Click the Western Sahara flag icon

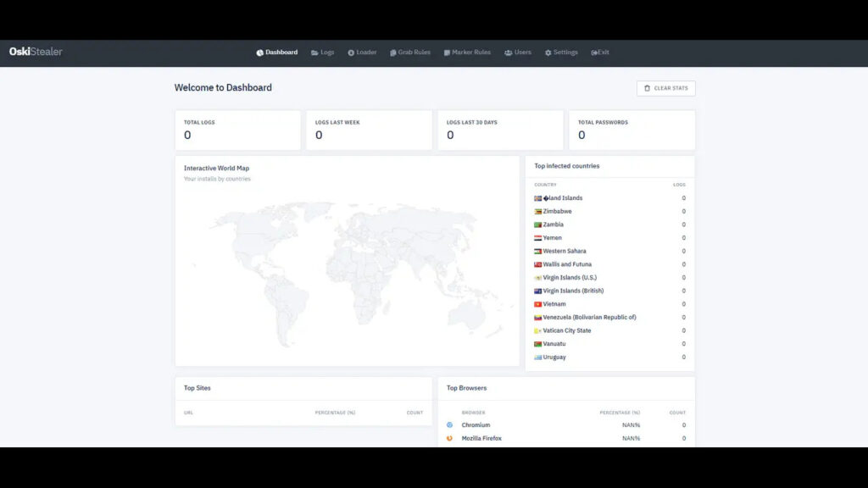point(537,251)
